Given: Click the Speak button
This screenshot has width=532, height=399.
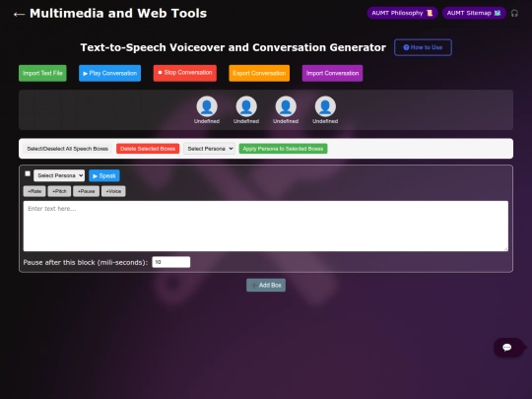Looking at the screenshot, I should tap(104, 175).
